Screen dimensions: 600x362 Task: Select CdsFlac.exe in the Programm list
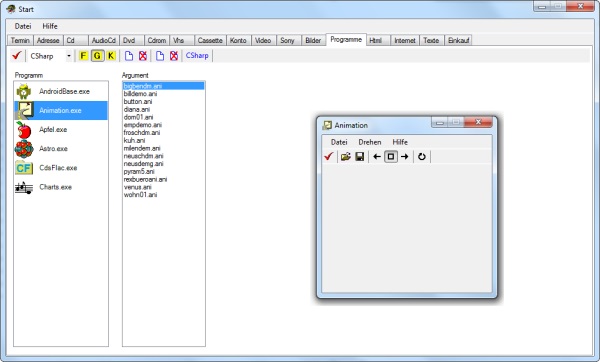61,168
